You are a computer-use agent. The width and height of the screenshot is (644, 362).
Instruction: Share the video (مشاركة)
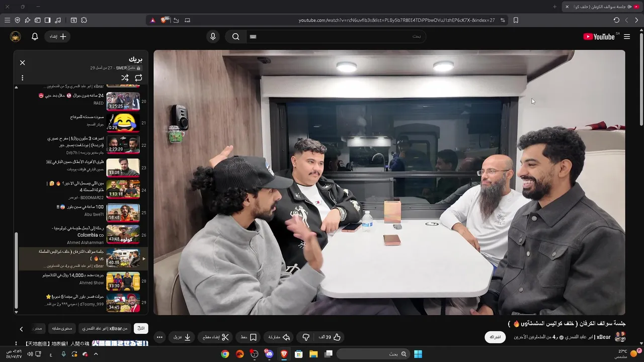(279, 337)
